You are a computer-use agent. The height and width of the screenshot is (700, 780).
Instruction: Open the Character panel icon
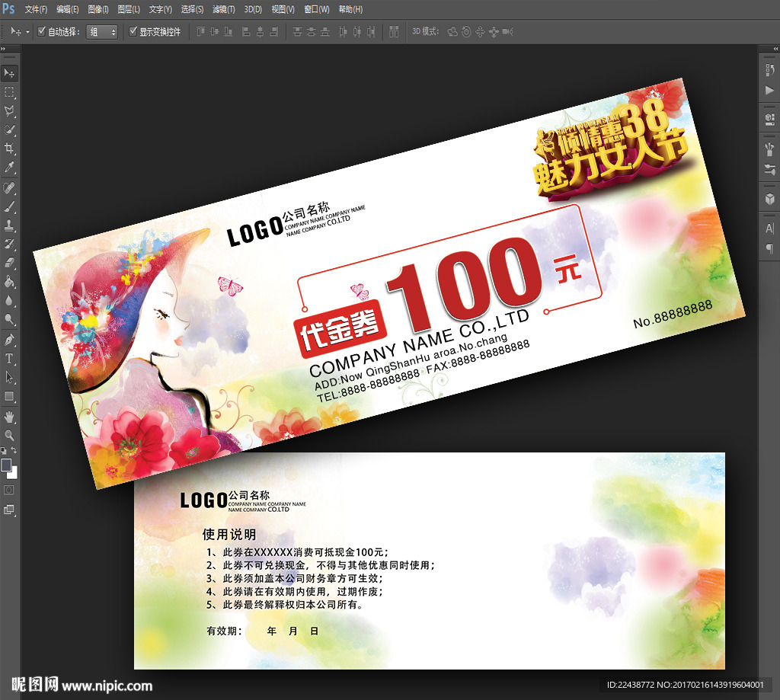point(769,229)
